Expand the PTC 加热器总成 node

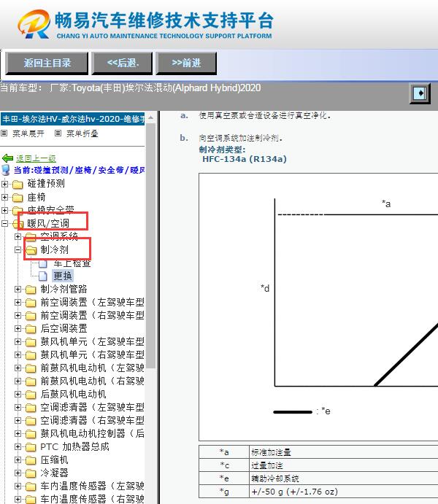(x=18, y=447)
